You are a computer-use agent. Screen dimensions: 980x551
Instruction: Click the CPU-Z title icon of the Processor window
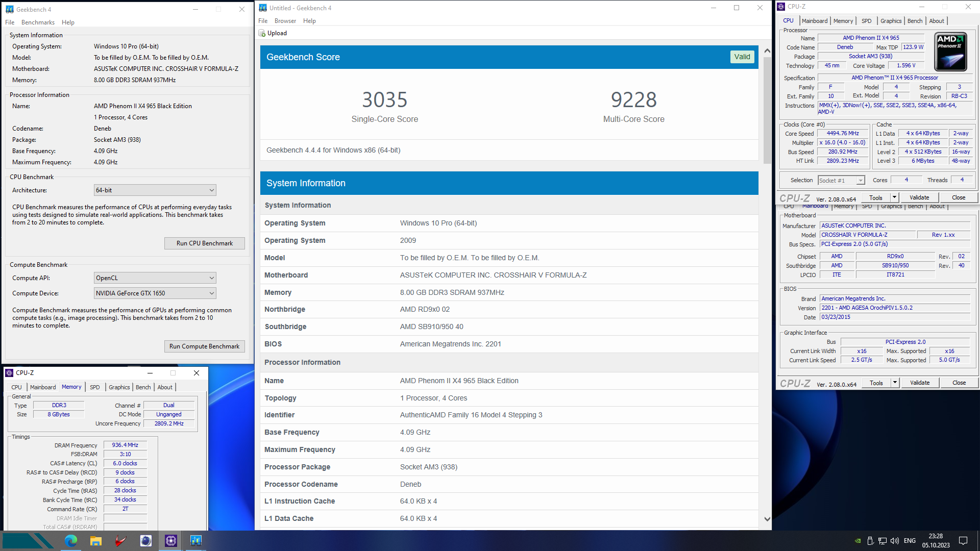tap(781, 7)
